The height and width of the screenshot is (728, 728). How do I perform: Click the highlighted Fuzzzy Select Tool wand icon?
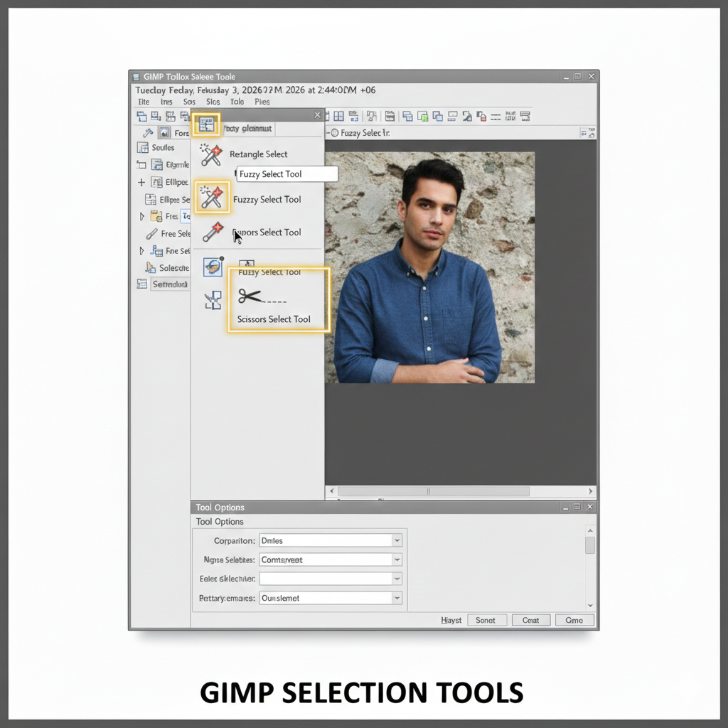[x=212, y=198]
